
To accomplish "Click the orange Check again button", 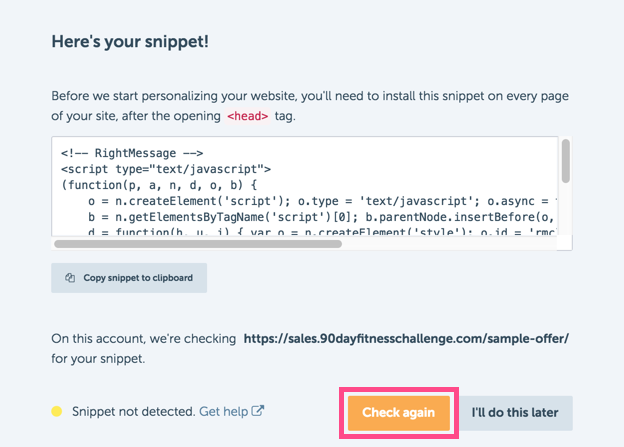I will (x=399, y=413).
